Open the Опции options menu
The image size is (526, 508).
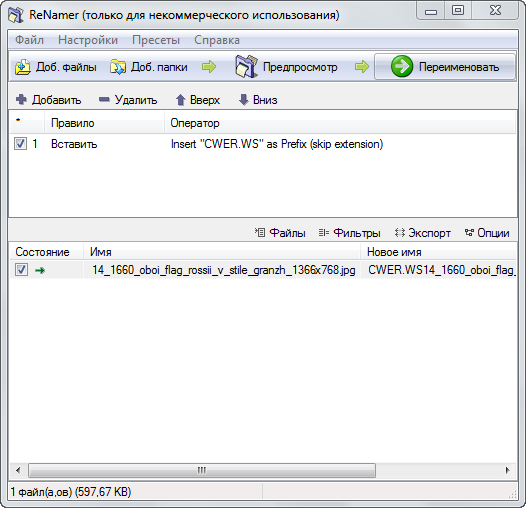pyautogui.click(x=487, y=233)
